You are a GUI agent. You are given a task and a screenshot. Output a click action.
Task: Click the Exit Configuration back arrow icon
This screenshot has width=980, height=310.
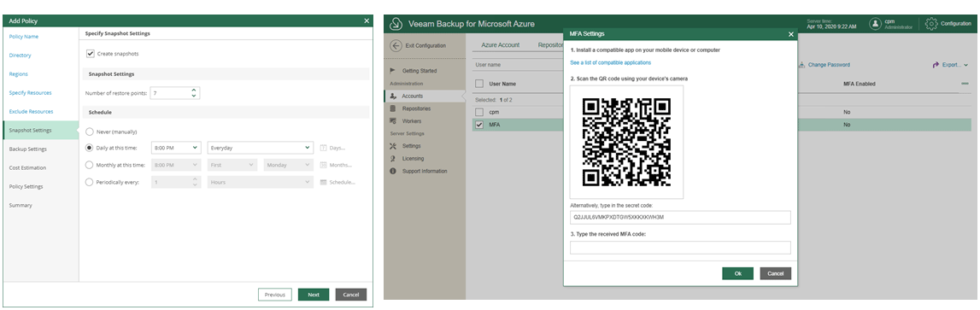point(395,45)
